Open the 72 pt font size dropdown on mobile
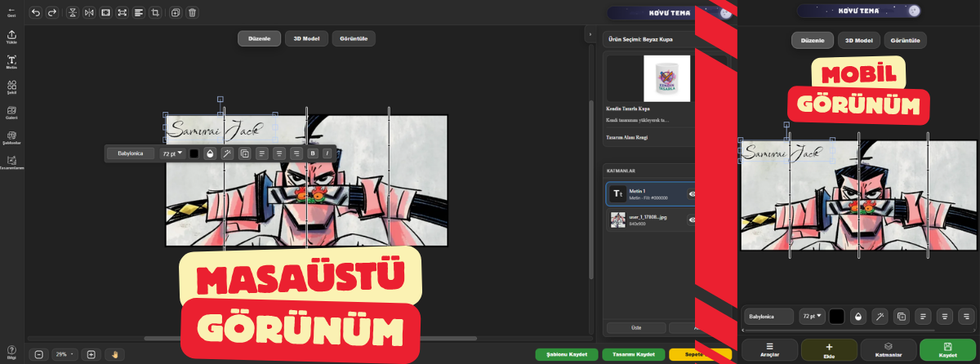The width and height of the screenshot is (980, 364). [812, 316]
